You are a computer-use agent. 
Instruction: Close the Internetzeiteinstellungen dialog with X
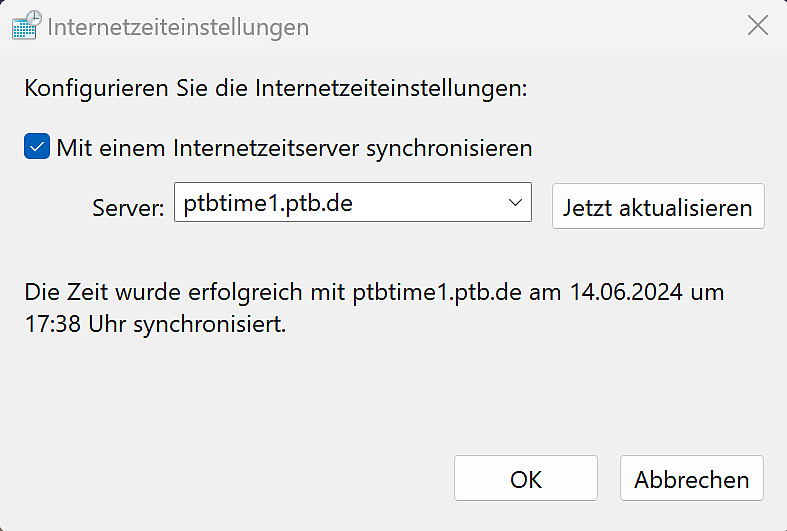(x=757, y=25)
